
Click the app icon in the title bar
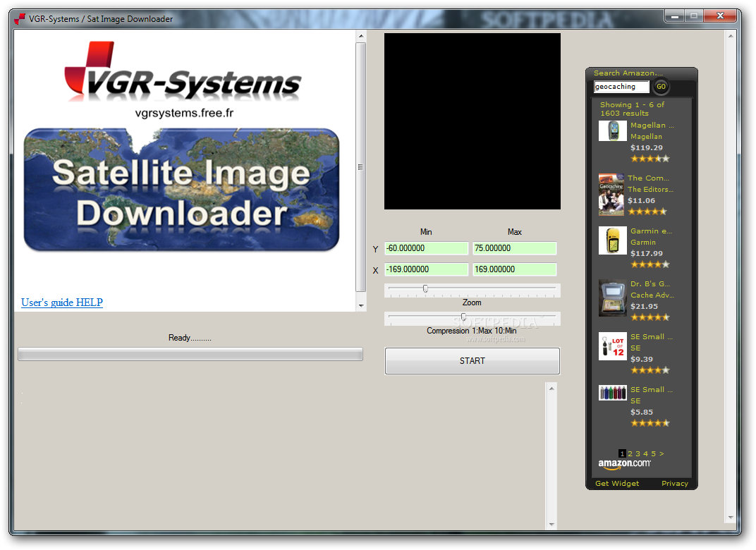coord(20,19)
